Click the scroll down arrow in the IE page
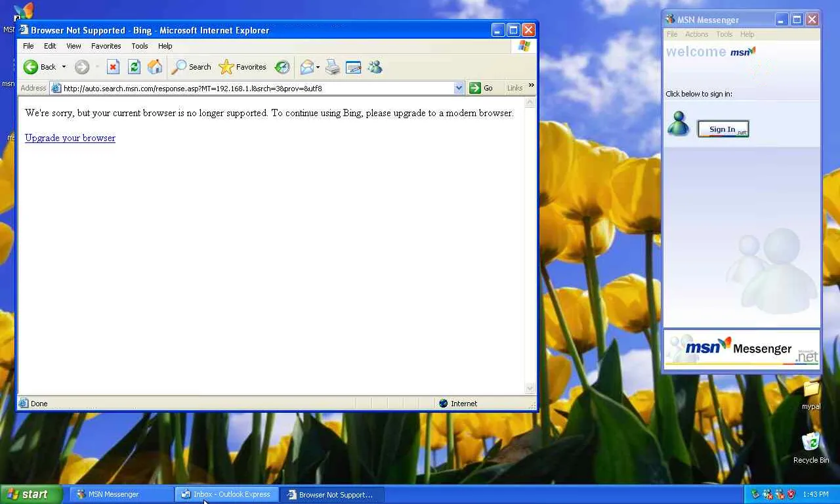The height and width of the screenshot is (504, 840). click(530, 388)
